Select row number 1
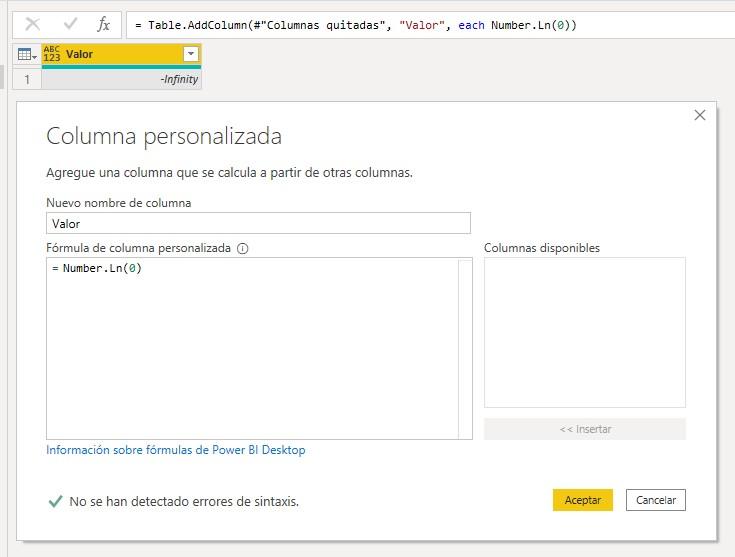The height and width of the screenshot is (557, 735). point(27,79)
